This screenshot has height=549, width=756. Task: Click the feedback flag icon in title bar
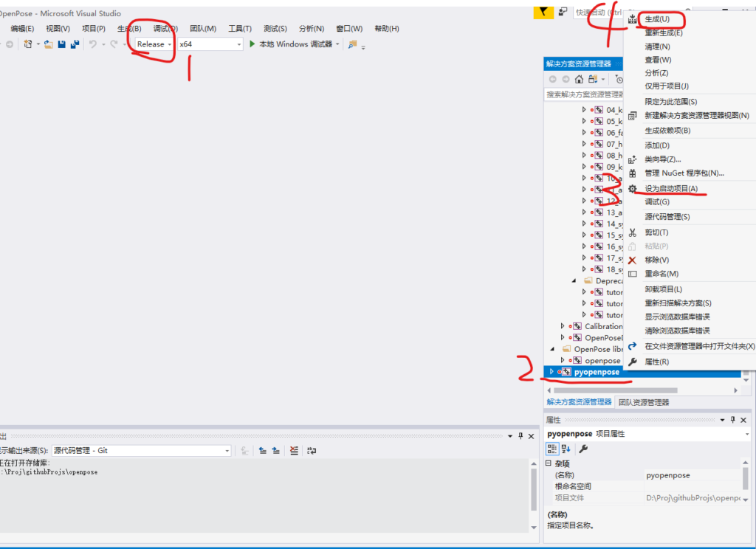pyautogui.click(x=543, y=12)
